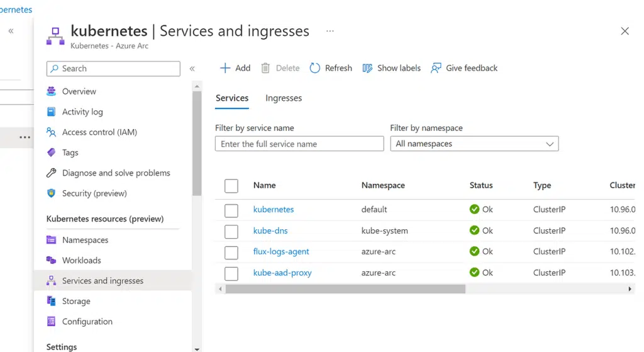The height and width of the screenshot is (352, 644).
Task: Click the Ok status icon for kube-aad-proxy
Action: [x=474, y=272]
